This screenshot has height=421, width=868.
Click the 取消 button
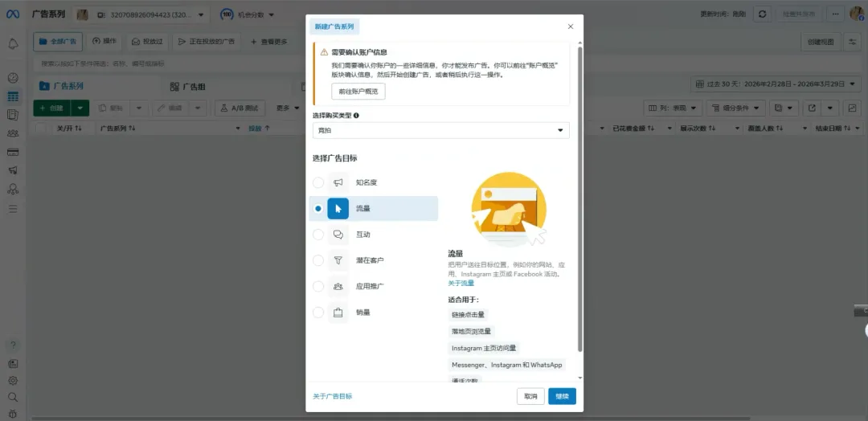[x=530, y=396]
